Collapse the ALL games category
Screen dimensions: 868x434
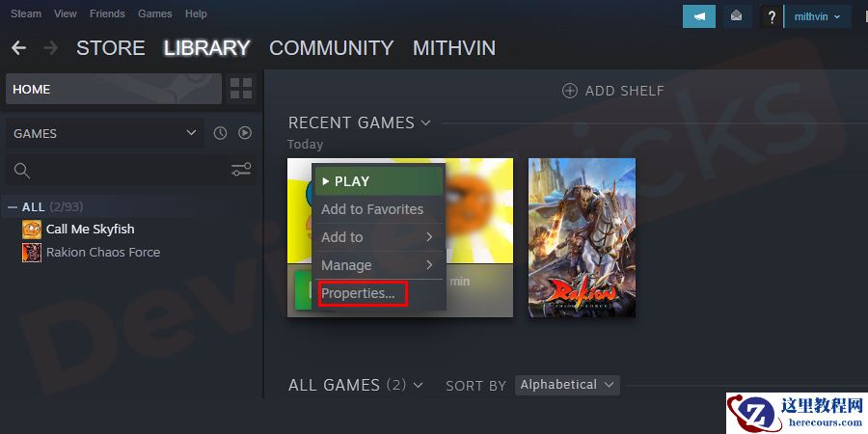coord(13,207)
